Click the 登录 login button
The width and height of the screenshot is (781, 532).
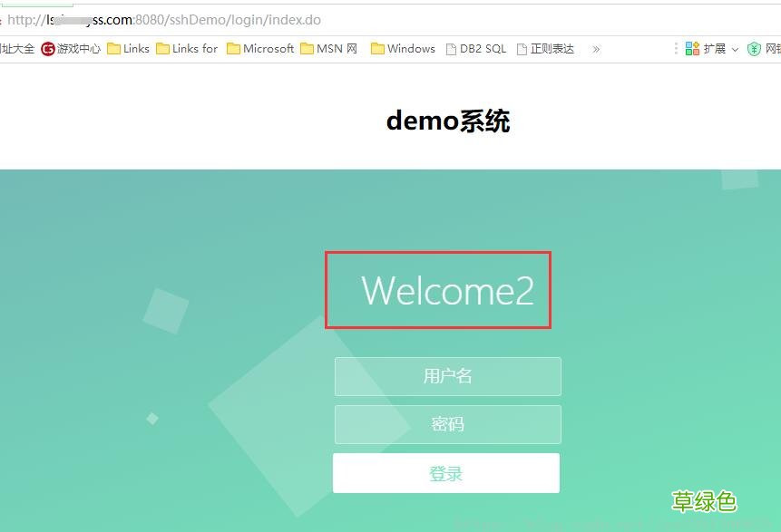[x=446, y=472]
